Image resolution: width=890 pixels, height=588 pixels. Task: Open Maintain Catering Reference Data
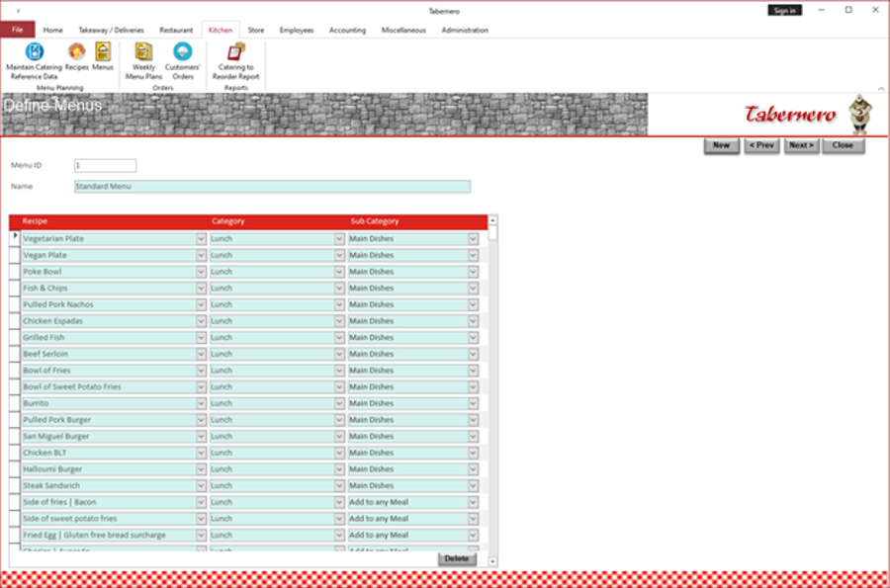tap(34, 61)
